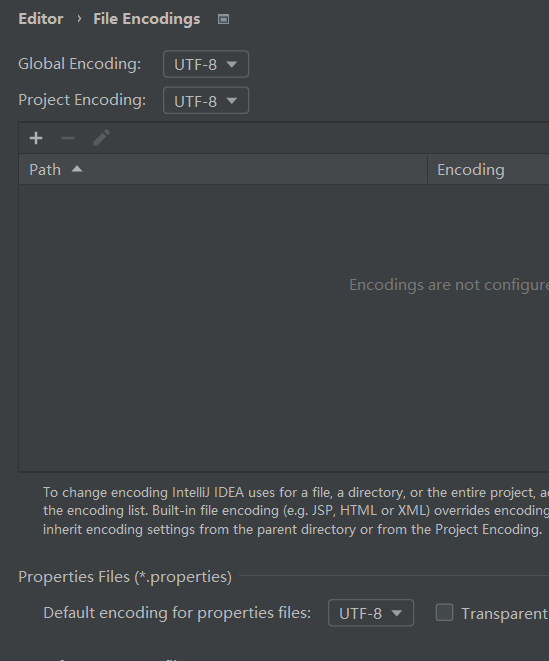Click the Global Encoding label
549x661 pixels.
(80, 64)
